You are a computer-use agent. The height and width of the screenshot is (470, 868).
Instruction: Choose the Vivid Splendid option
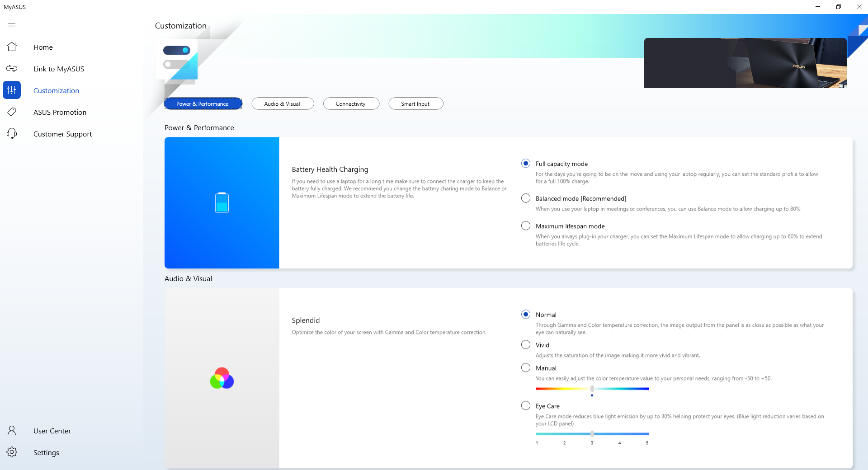[x=526, y=345]
